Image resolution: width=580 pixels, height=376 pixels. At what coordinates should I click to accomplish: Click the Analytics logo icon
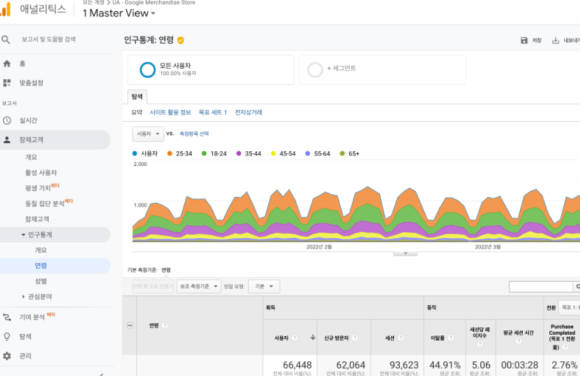pos(5,10)
